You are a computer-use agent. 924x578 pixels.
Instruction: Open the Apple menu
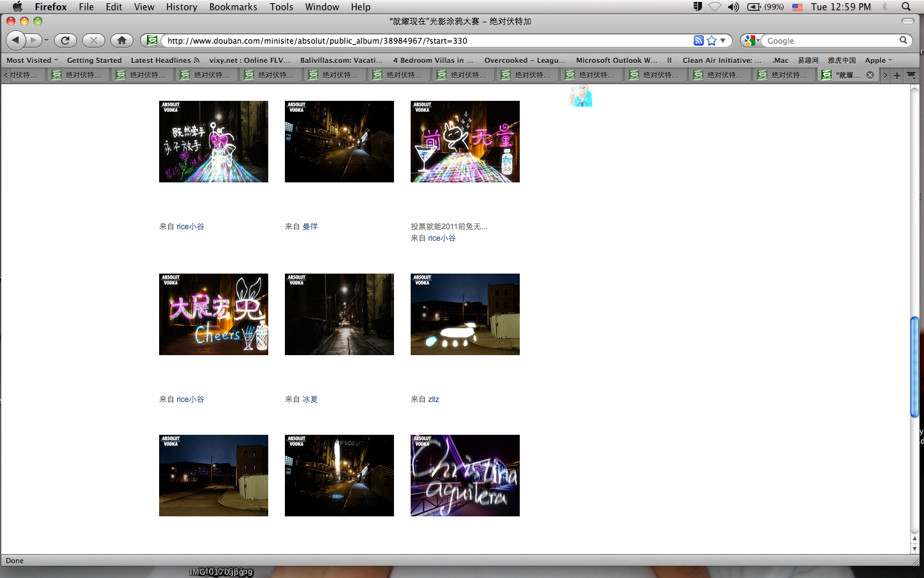(17, 6)
